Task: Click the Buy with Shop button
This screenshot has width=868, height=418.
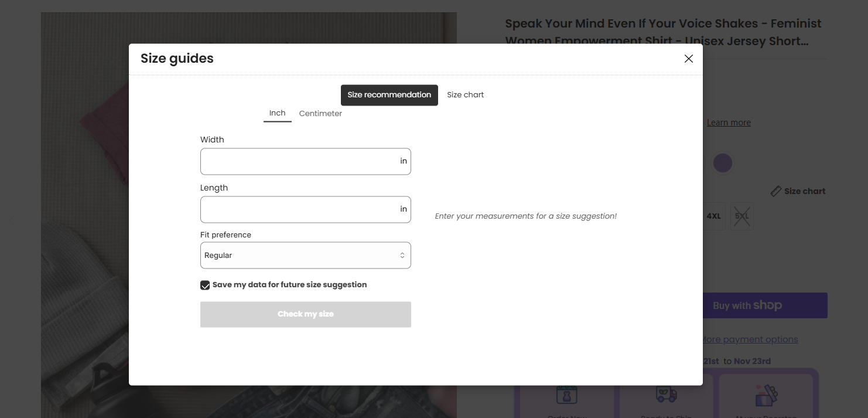Action: [764, 305]
